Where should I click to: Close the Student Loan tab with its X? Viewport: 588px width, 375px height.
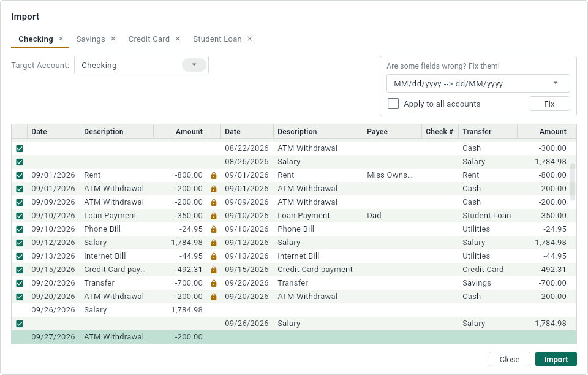pos(250,39)
